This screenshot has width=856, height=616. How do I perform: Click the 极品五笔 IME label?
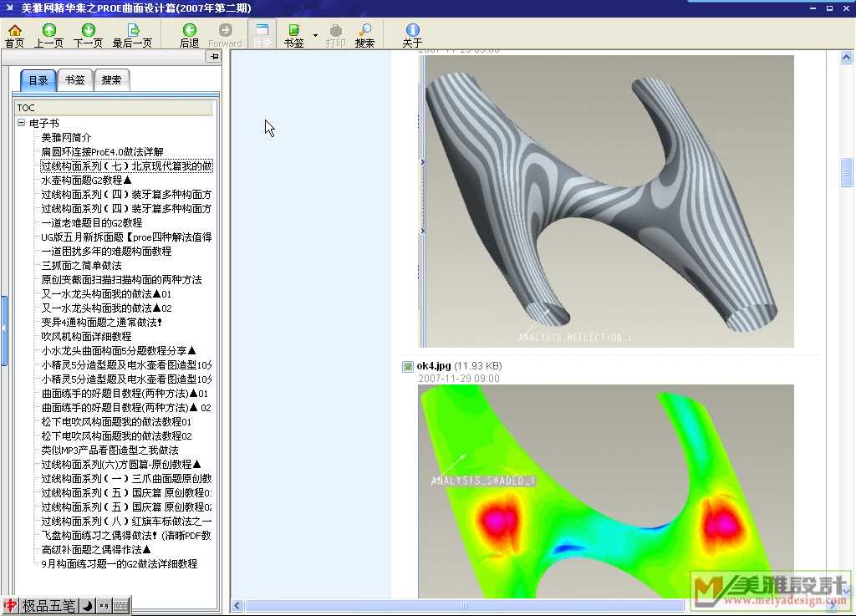tap(48, 605)
